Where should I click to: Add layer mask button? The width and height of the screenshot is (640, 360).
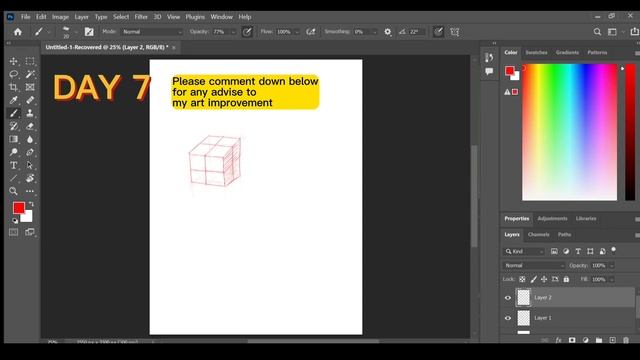pyautogui.click(x=572, y=340)
